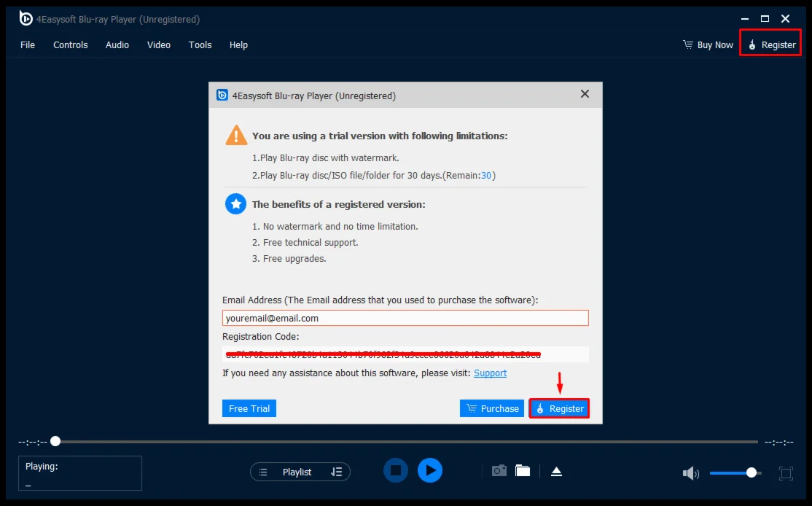Image resolution: width=812 pixels, height=506 pixels.
Task: Expand the Tools menu
Action: pyautogui.click(x=200, y=44)
